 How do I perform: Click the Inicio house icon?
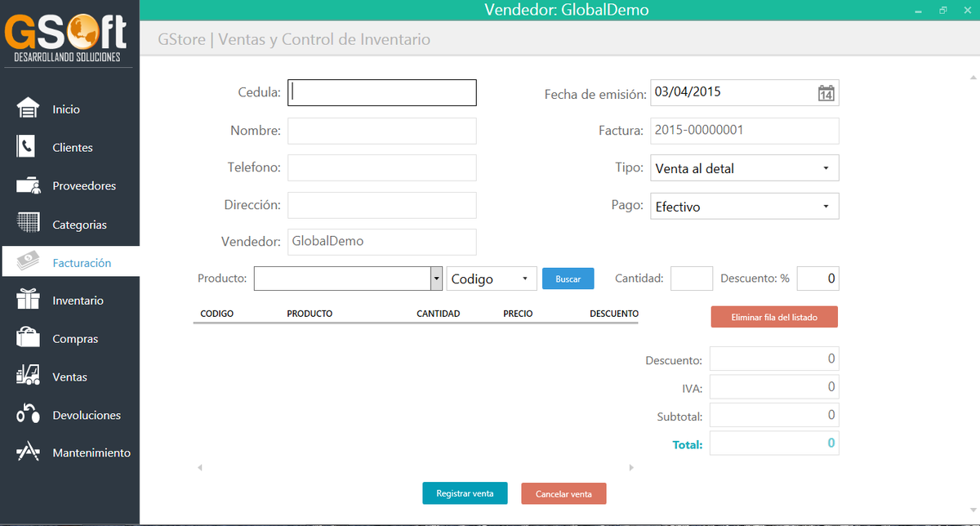[28, 109]
